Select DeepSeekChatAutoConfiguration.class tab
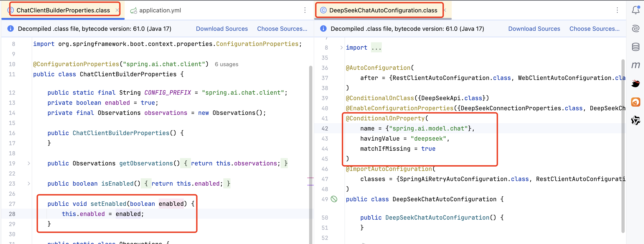This screenshot has width=644, height=244. (383, 10)
